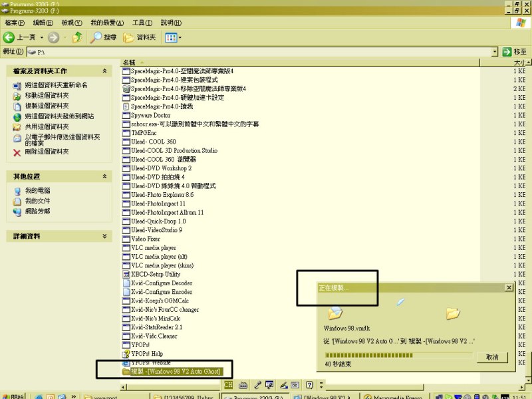Select the XBCD-Setup Utility icon
This screenshot has width=532, height=399.
(x=126, y=274)
